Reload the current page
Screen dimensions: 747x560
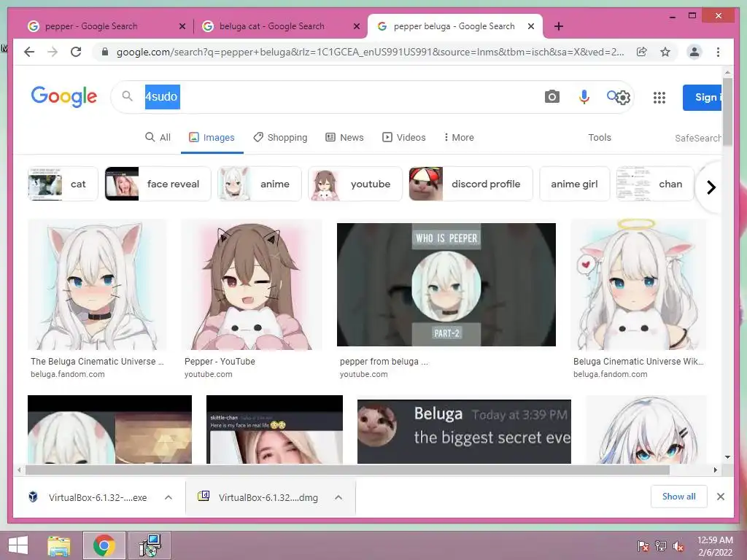pyautogui.click(x=76, y=52)
